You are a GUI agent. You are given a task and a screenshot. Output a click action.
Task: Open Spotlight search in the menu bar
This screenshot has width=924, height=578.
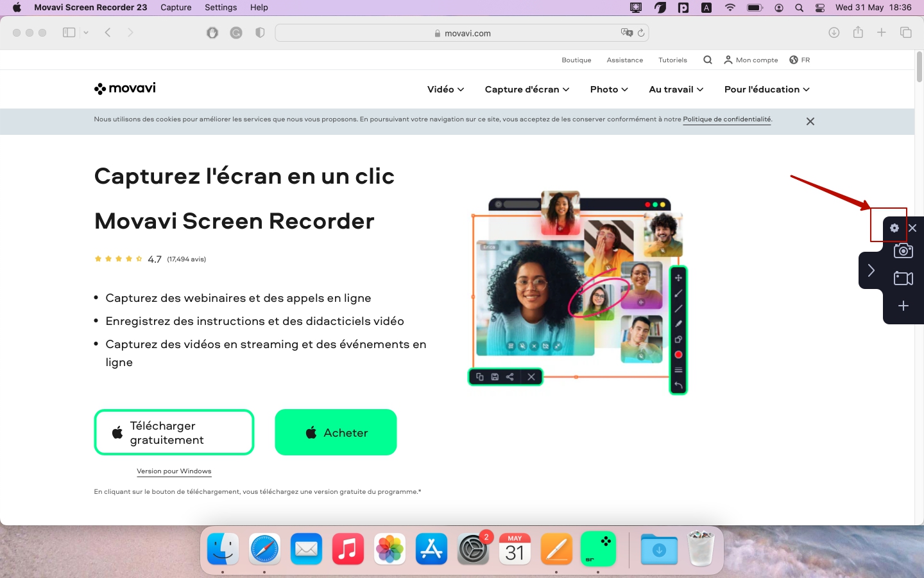(799, 8)
